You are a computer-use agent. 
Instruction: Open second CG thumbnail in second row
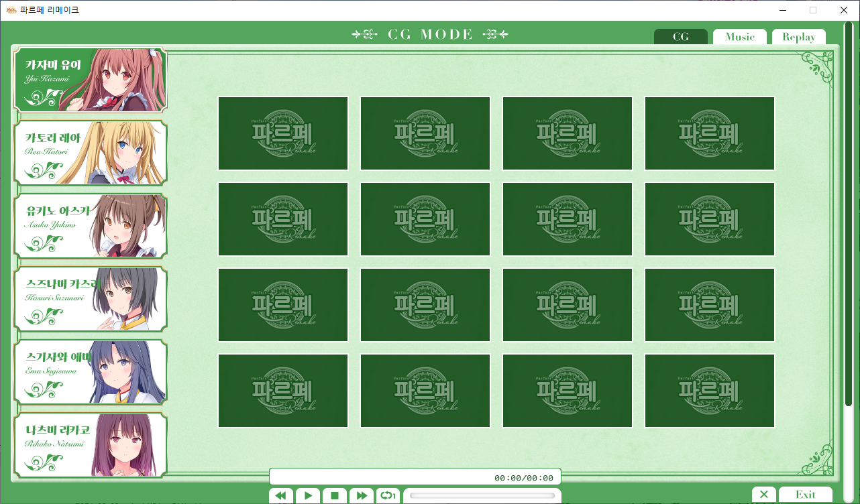(x=425, y=219)
